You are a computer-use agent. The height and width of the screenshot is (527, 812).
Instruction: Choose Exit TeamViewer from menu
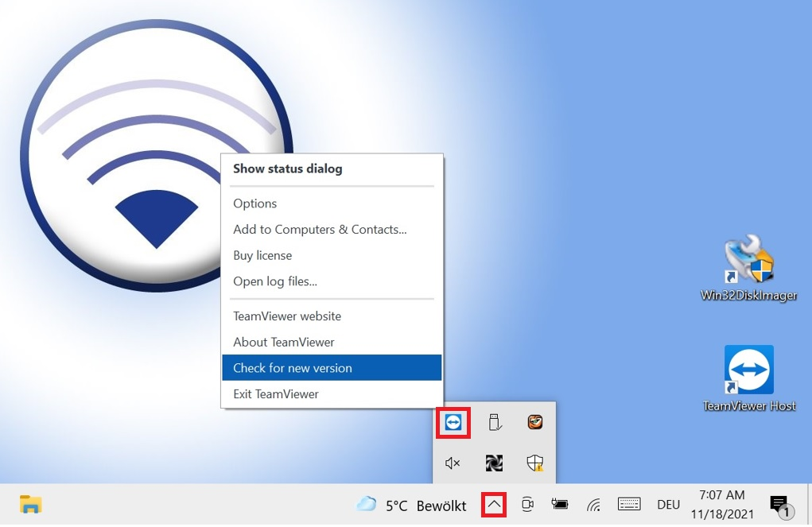pos(332,394)
